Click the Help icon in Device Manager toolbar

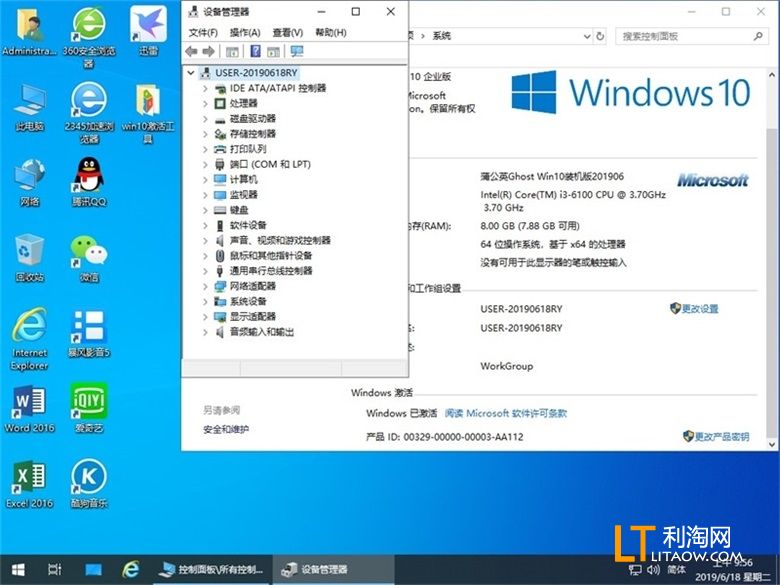coord(255,51)
